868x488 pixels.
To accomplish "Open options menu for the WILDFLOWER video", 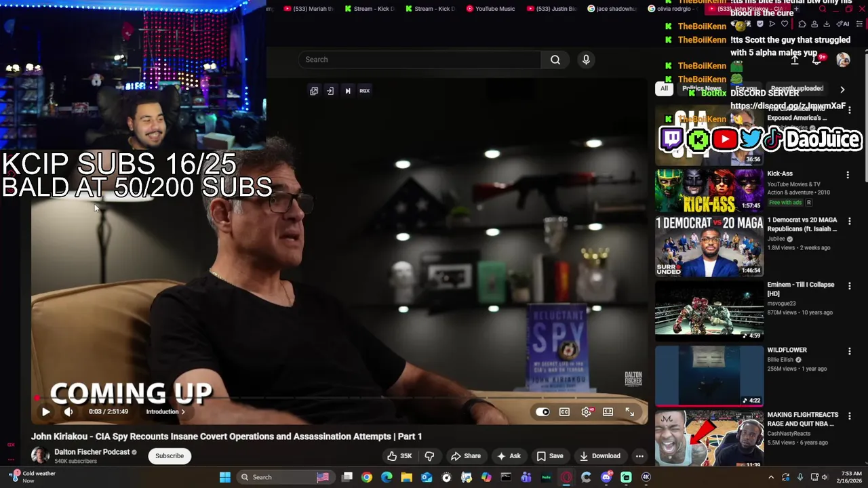I will tap(850, 351).
